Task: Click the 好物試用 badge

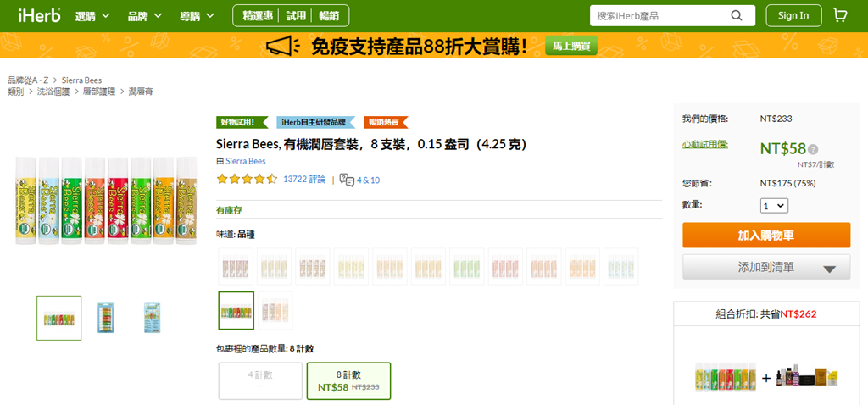Action: click(x=242, y=122)
